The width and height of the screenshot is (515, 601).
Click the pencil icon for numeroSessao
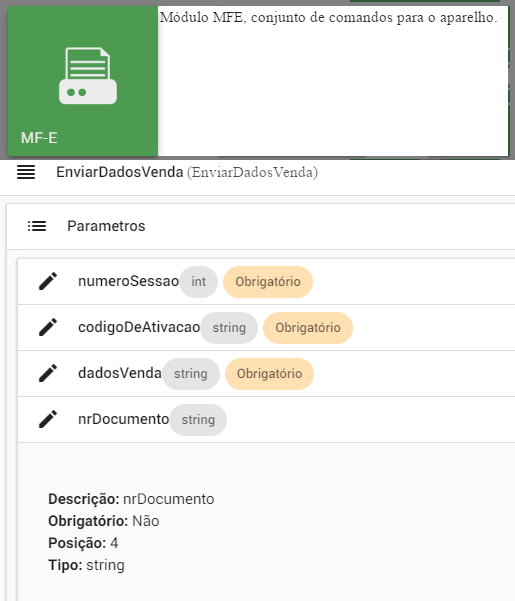(x=48, y=281)
